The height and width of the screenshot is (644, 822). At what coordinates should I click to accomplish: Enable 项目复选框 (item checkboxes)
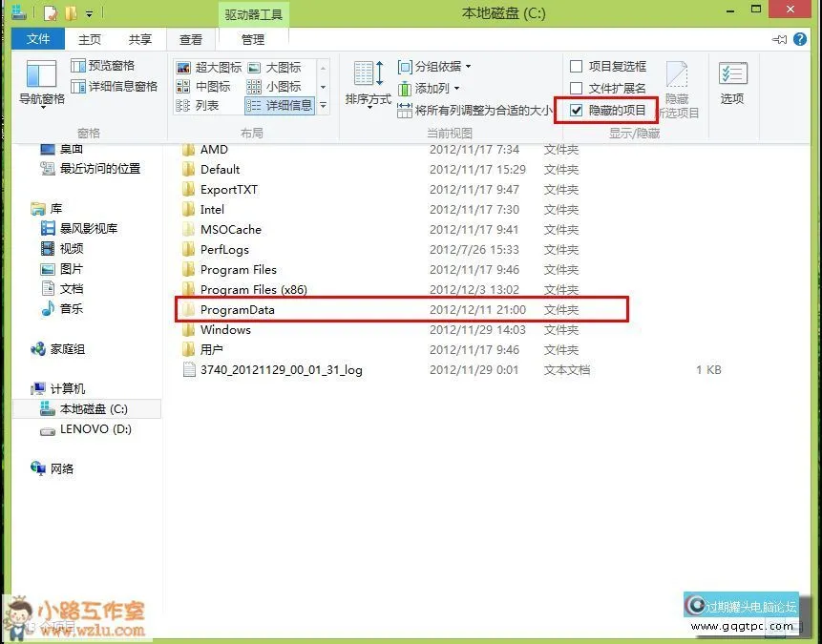577,66
